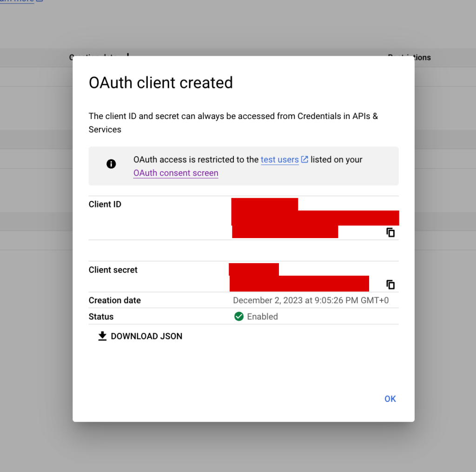
Task: Copy the Client secret to clipboard
Action: (390, 285)
